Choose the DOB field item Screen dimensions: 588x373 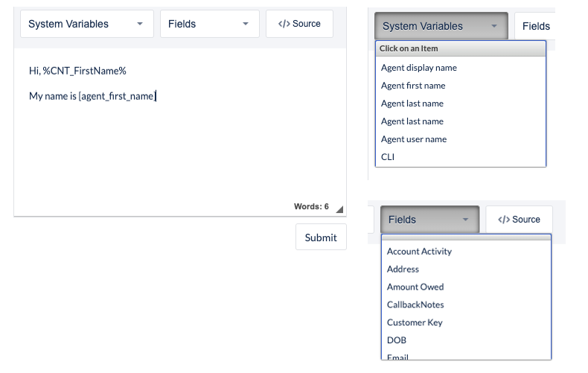point(397,341)
